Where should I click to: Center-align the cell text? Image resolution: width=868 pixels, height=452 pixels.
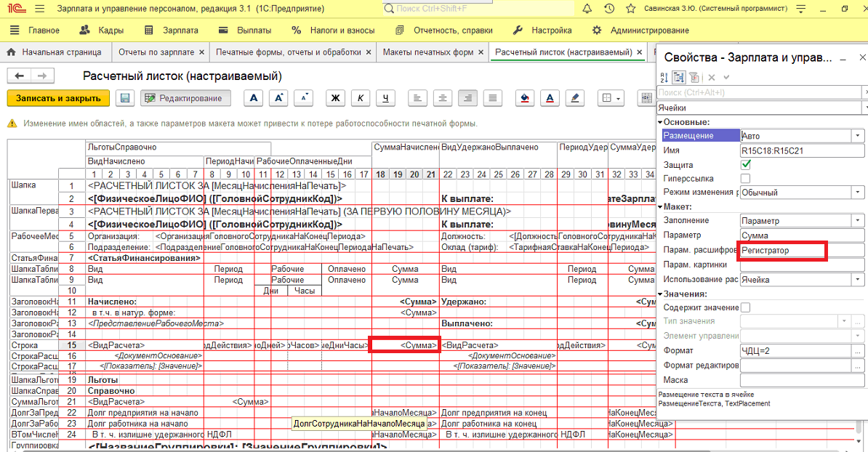[x=442, y=99]
